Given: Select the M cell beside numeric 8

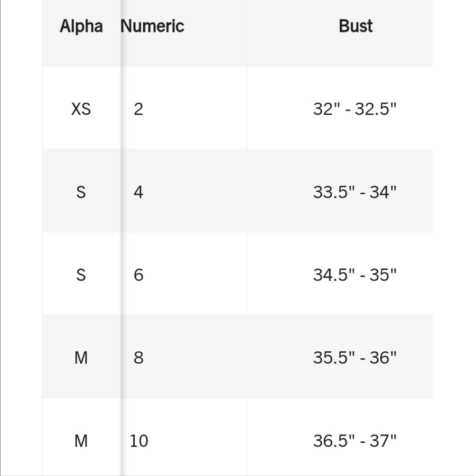Looking at the screenshot, I should click(81, 357).
